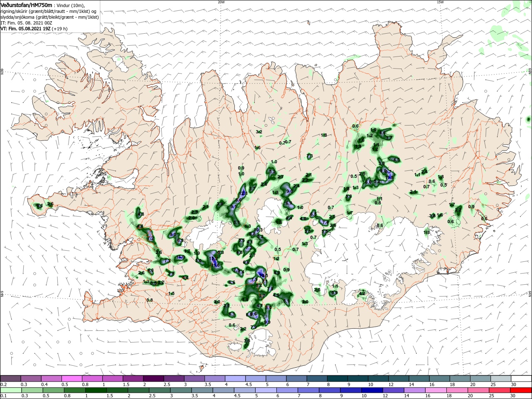Pick bottom-row red swatch between 25 and 30
This screenshot has height=399, width=532.
[x=500, y=390]
